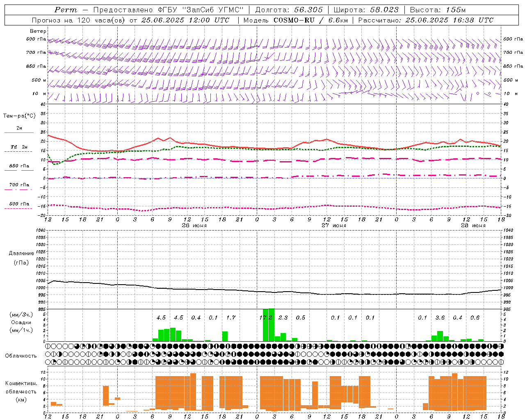Click the precipitation value "3.6"
The width and height of the screenshot is (525, 420).
[x=440, y=318]
